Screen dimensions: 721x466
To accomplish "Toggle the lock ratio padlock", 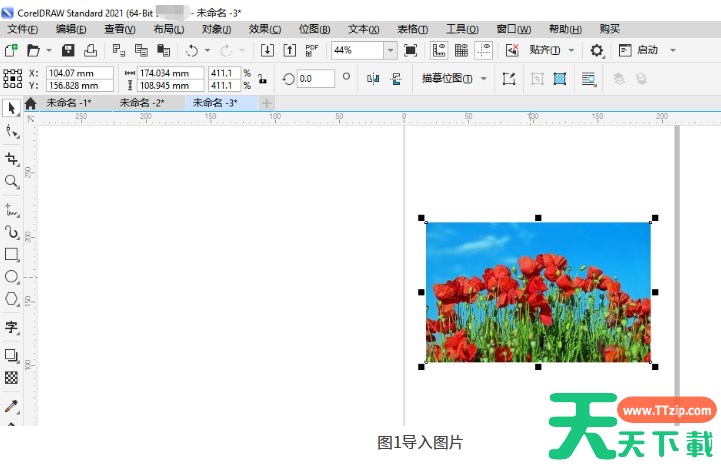I will (x=262, y=78).
